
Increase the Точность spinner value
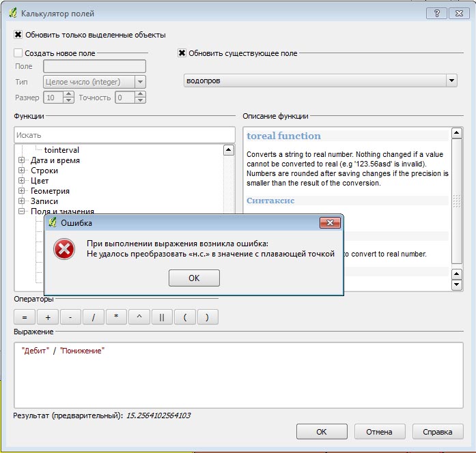(140, 94)
